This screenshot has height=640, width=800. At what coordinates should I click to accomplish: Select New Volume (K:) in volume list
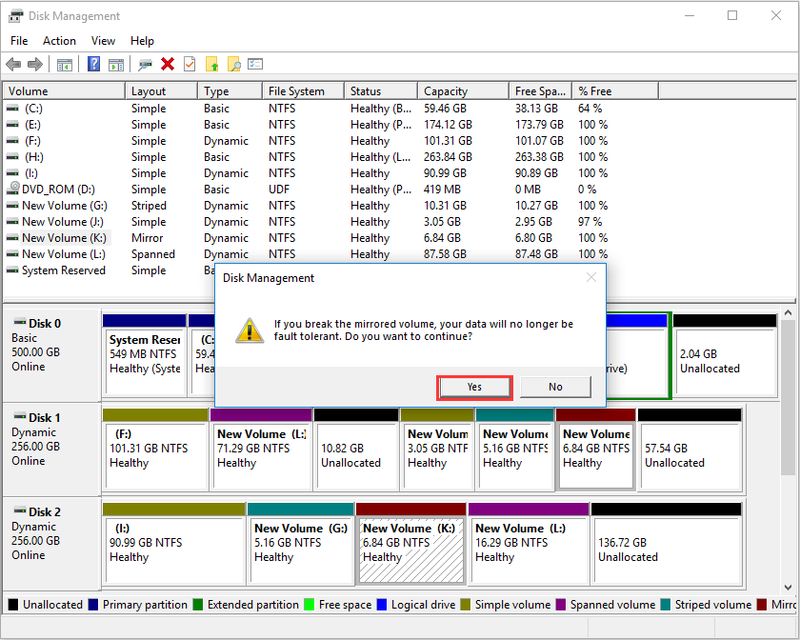(x=64, y=238)
